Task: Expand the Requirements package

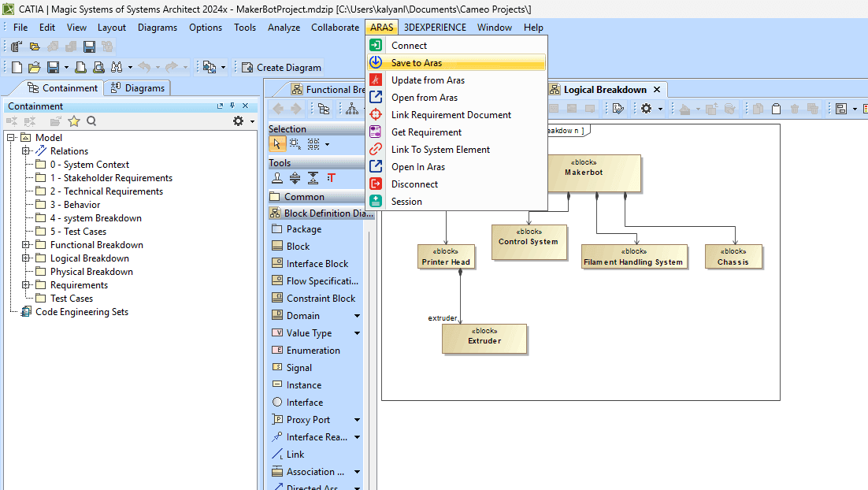Action: 25,284
